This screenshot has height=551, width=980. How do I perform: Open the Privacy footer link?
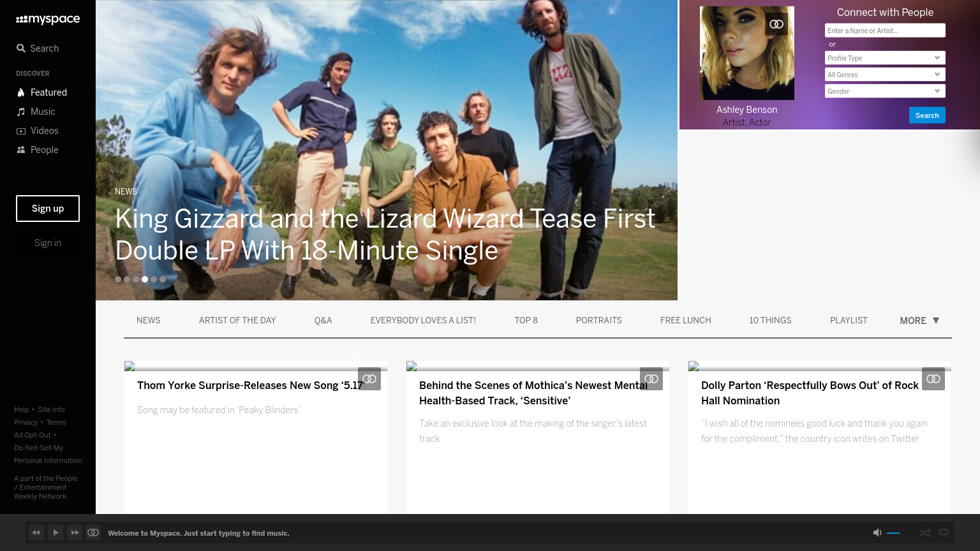(26, 422)
